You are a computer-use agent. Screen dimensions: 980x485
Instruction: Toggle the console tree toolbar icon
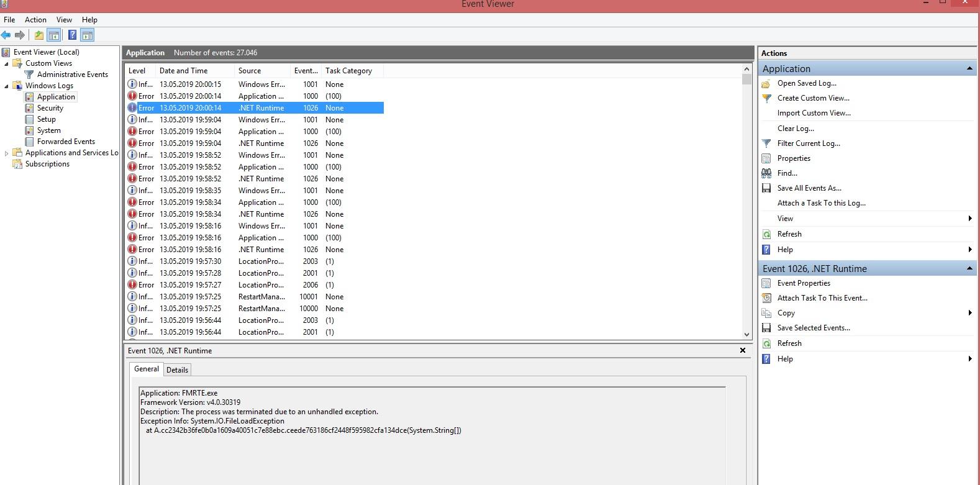[x=54, y=35]
